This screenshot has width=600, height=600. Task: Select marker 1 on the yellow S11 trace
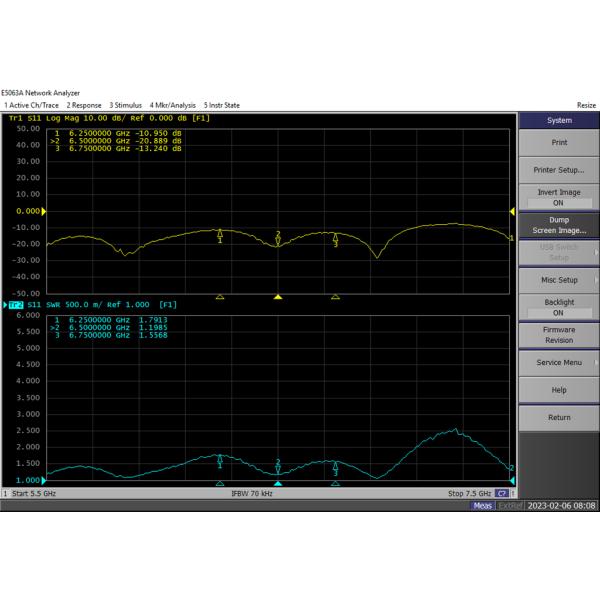point(220,234)
